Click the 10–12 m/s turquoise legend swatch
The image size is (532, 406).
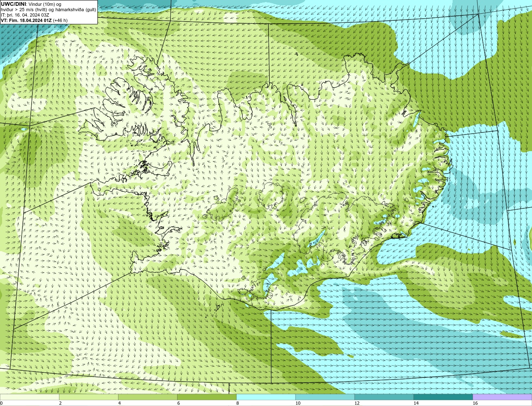325,397
